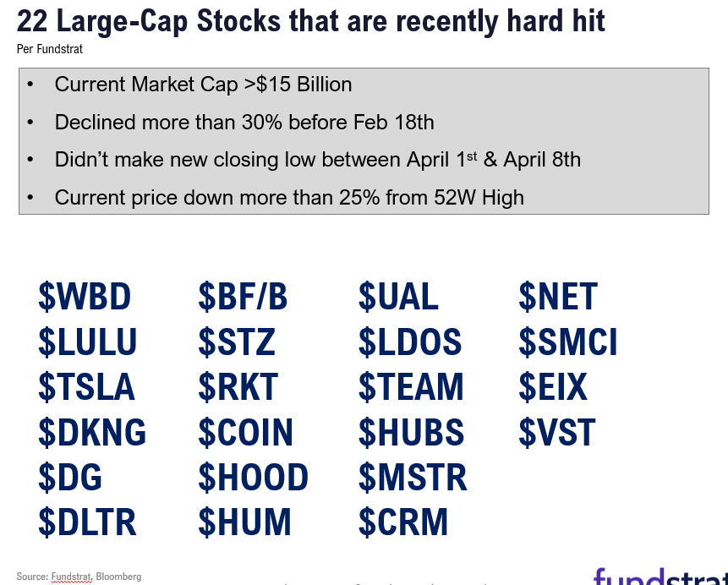Click the $BF/B ticker
The width and height of the screenshot is (728, 585).
[x=243, y=297]
